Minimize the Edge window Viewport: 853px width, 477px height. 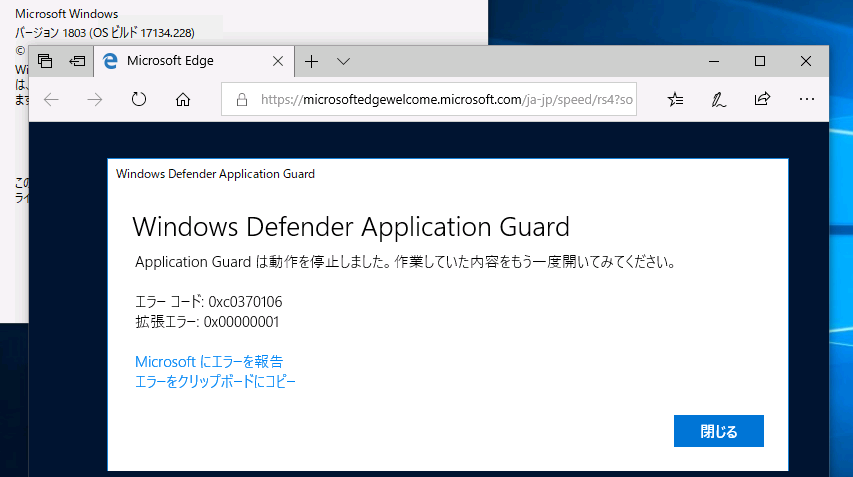pyautogui.click(x=714, y=61)
